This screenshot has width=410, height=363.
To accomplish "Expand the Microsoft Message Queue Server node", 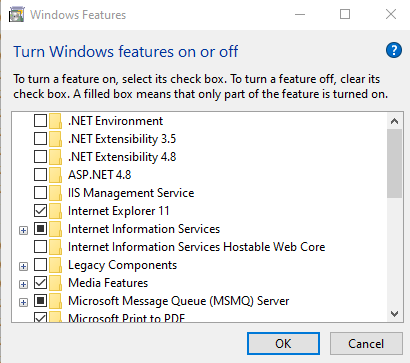I will pyautogui.click(x=23, y=302).
